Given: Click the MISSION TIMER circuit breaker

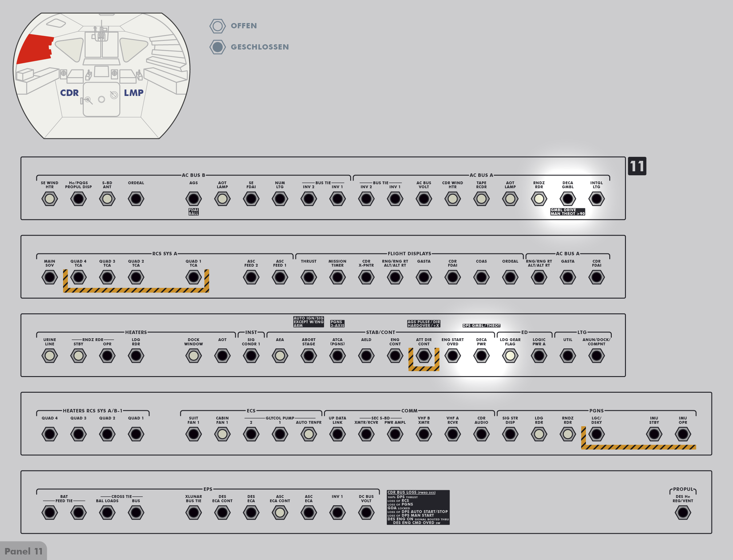Looking at the screenshot, I should (x=337, y=277).
